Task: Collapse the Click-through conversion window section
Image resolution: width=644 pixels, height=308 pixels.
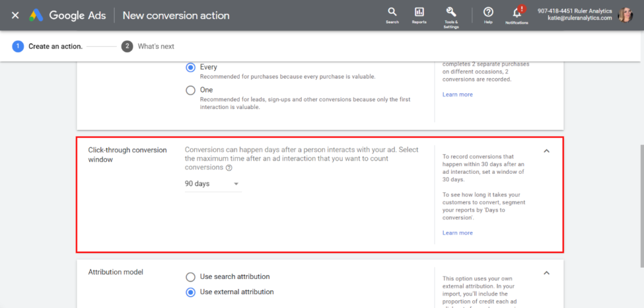Action: 547,151
